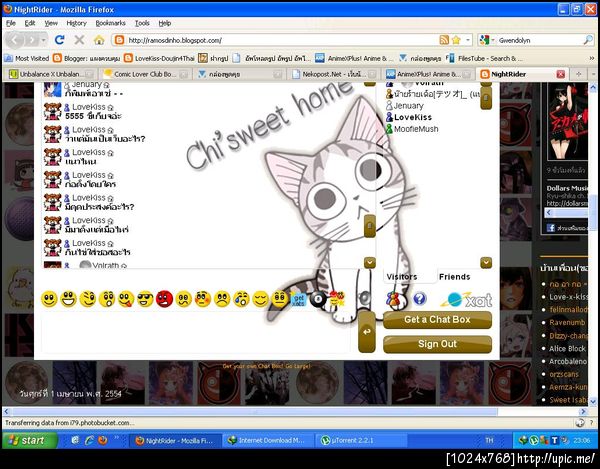This screenshot has width=600, height=469.
Task: Go back with Firefox back arrow
Action: pyautogui.click(x=15, y=40)
